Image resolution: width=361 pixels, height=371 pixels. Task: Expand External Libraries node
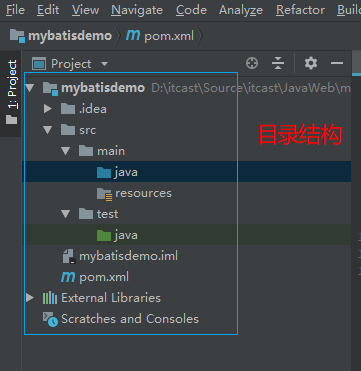(x=30, y=298)
